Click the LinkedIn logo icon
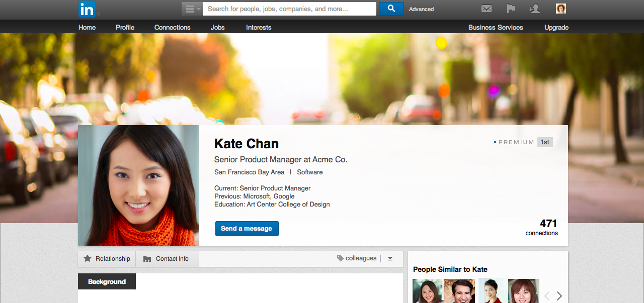The height and width of the screenshot is (303, 644). [87, 9]
